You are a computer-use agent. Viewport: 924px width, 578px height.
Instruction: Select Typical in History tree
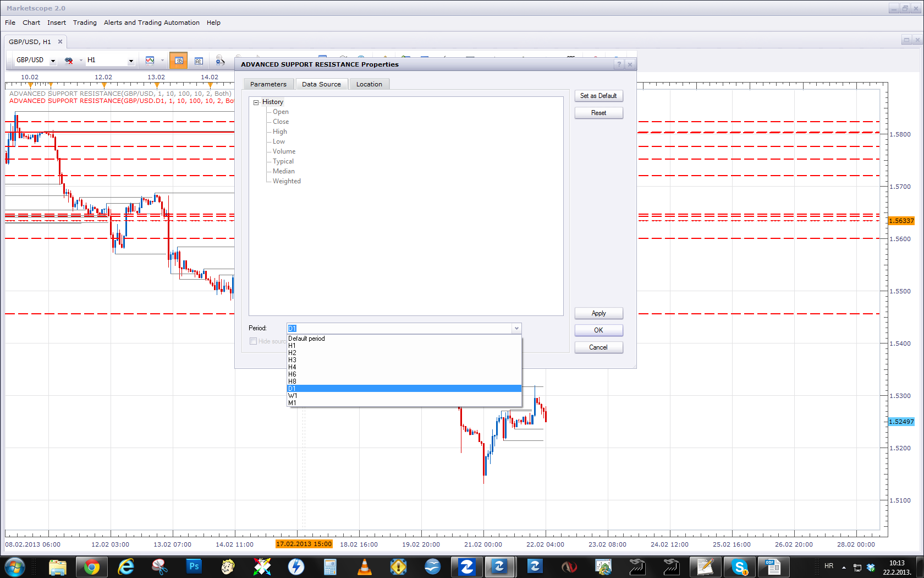tap(283, 161)
